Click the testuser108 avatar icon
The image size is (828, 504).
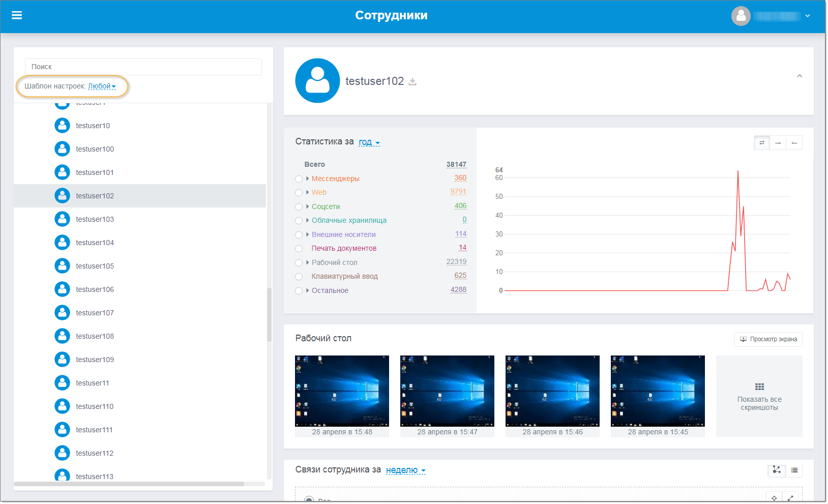[62, 336]
